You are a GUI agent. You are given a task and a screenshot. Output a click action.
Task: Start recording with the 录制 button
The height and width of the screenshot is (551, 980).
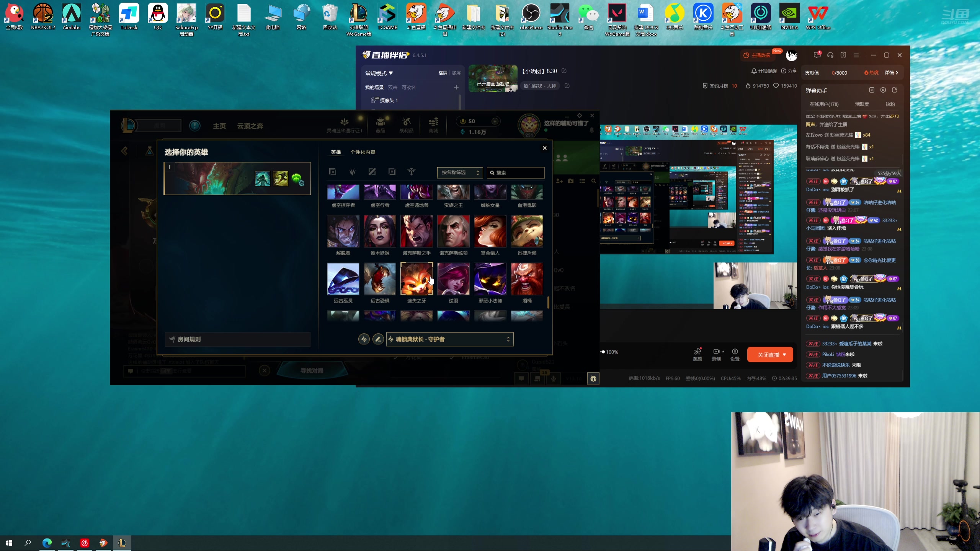pyautogui.click(x=716, y=354)
